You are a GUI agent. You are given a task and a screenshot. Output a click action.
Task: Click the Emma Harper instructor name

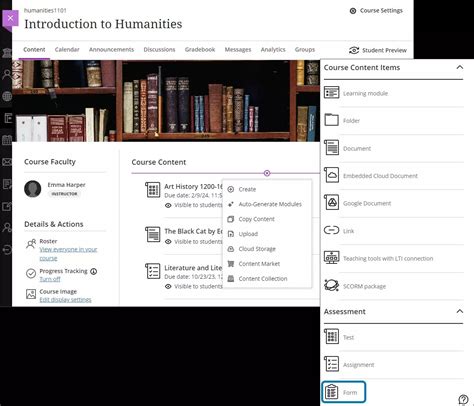tap(66, 185)
